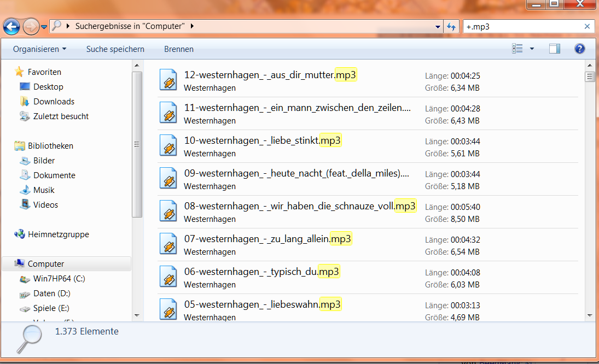Click the search magnifier icon in address bar
This screenshot has height=364, width=599.
[56, 26]
